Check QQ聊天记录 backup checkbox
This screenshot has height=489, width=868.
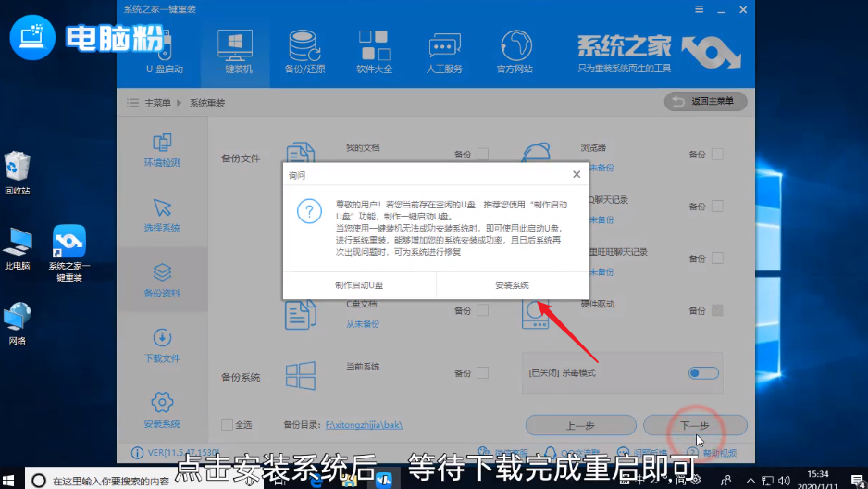click(x=717, y=206)
